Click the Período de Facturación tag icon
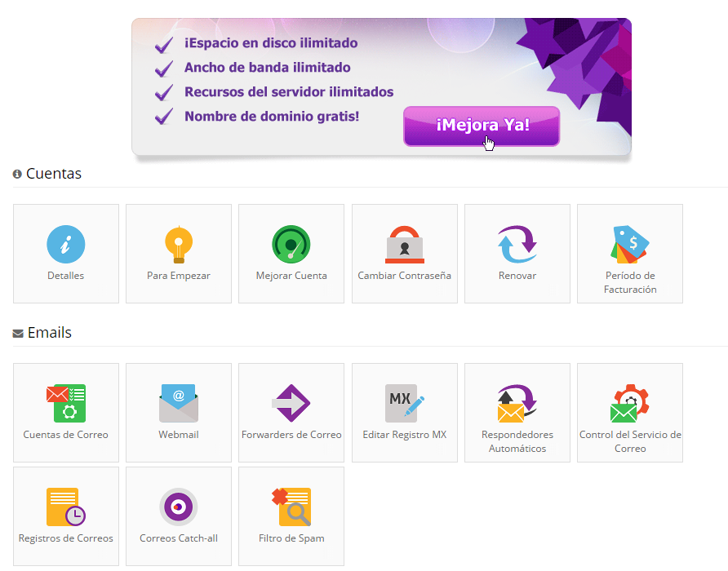The width and height of the screenshot is (728, 571). pyautogui.click(x=629, y=244)
